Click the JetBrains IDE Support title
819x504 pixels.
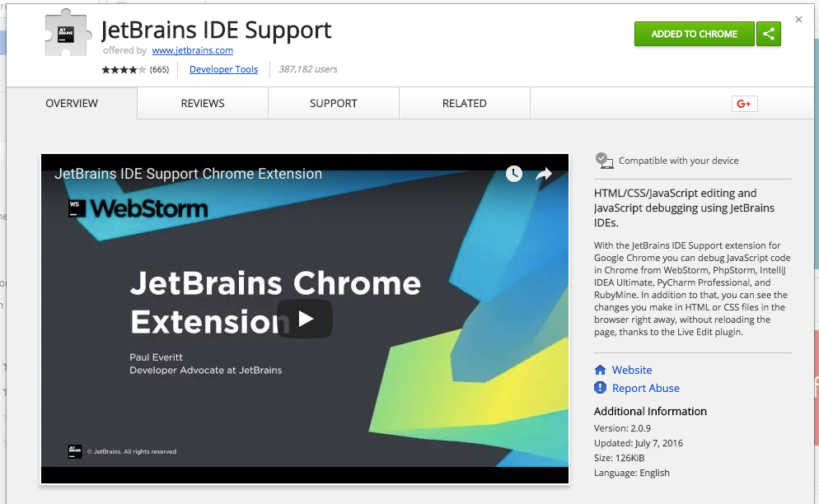click(x=216, y=30)
